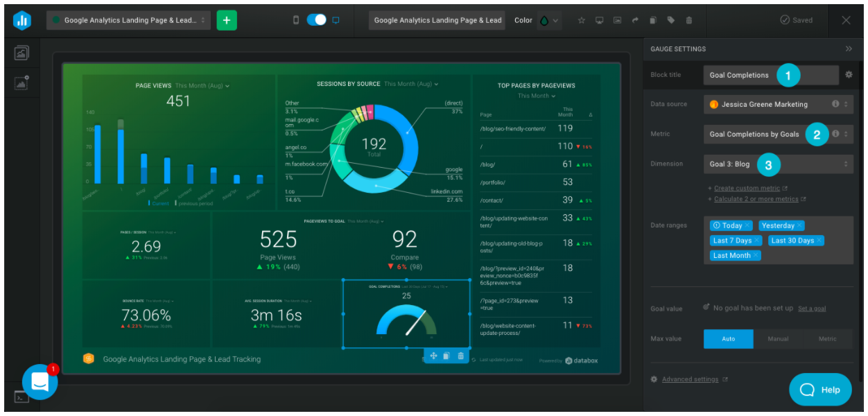Screen dimensions: 868x416
Task: Toggle the mobile/desktop view switch
Action: pyautogui.click(x=316, y=20)
